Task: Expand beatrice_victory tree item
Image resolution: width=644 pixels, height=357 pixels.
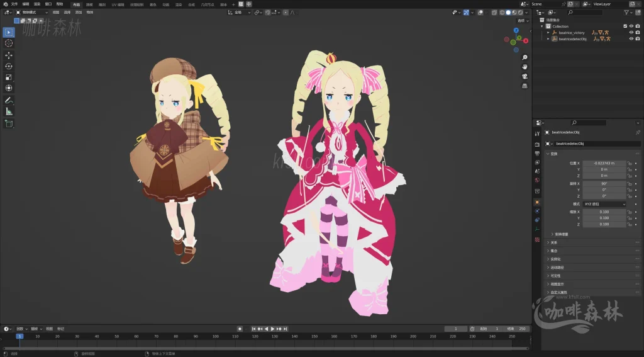Action: click(x=548, y=33)
